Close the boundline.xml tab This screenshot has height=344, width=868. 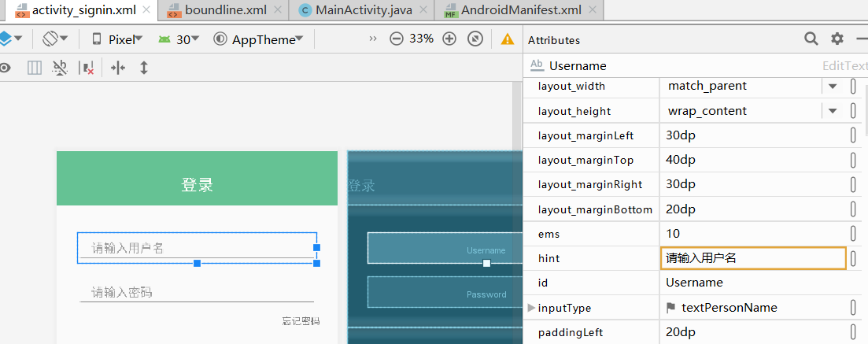coord(278,10)
